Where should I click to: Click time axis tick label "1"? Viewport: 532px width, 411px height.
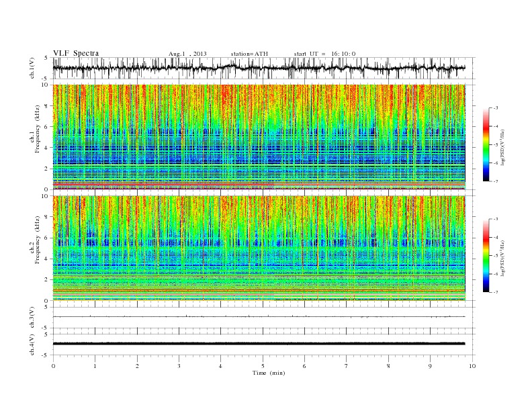[95, 366]
